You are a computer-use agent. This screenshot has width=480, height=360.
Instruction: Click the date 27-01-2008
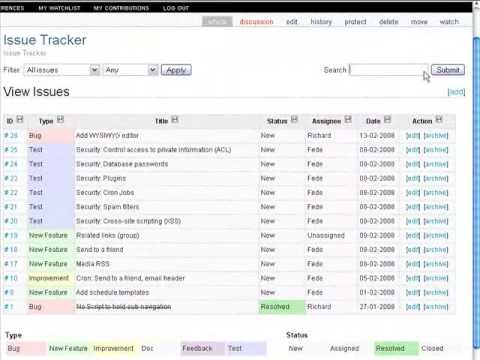pos(377,307)
